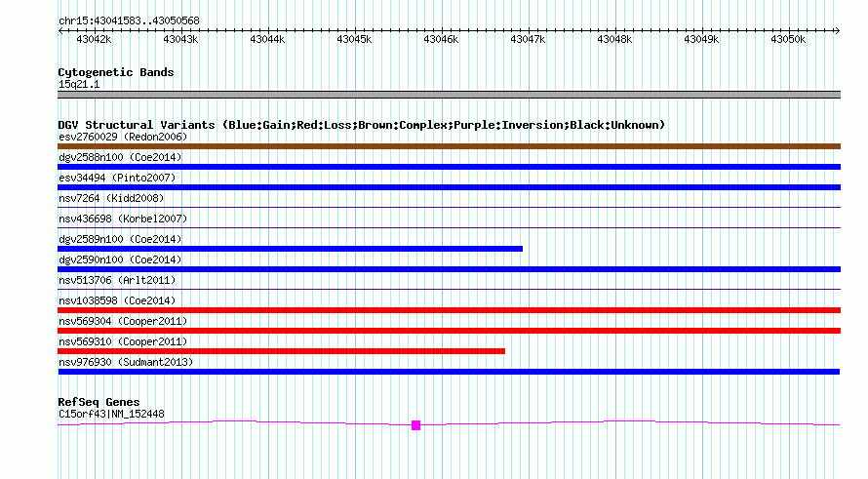Click the 43044k ruler tick label
Screen dimensions: 868x479
coord(267,39)
